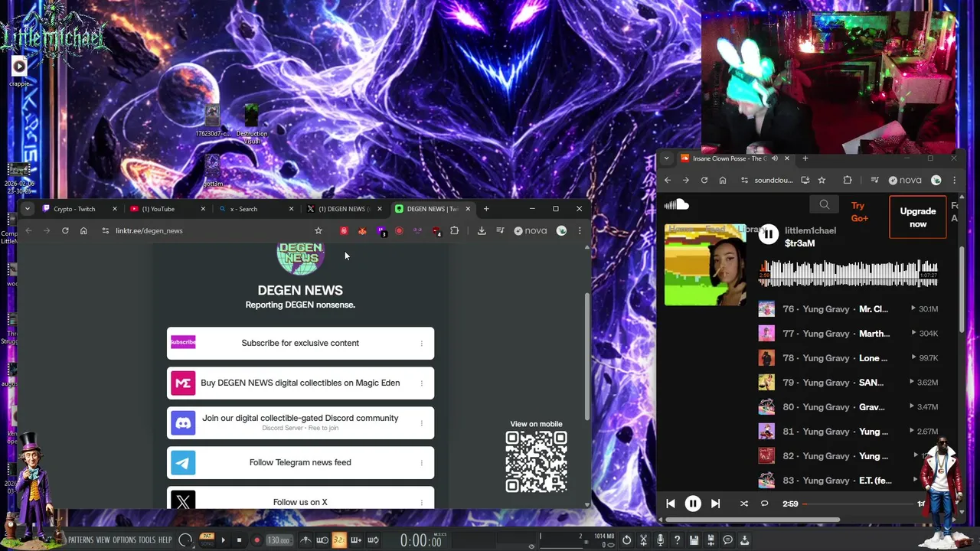Go to previous SoundCloud track
Viewport: 980px width, 551px height.
(x=671, y=504)
